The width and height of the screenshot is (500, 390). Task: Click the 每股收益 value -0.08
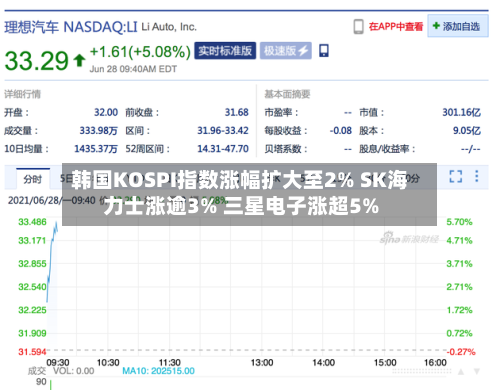(x=340, y=131)
